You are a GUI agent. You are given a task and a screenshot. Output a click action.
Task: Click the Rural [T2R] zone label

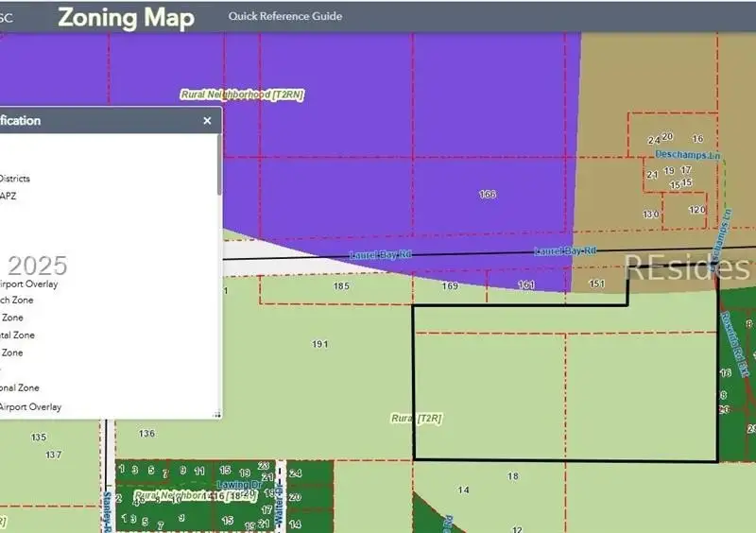(417, 418)
